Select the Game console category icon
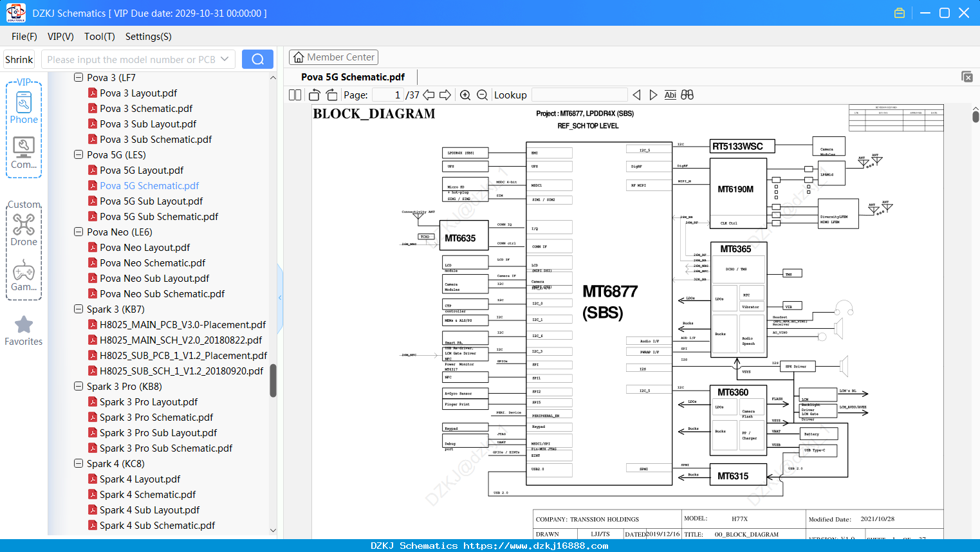This screenshot has width=980, height=552. point(24,275)
